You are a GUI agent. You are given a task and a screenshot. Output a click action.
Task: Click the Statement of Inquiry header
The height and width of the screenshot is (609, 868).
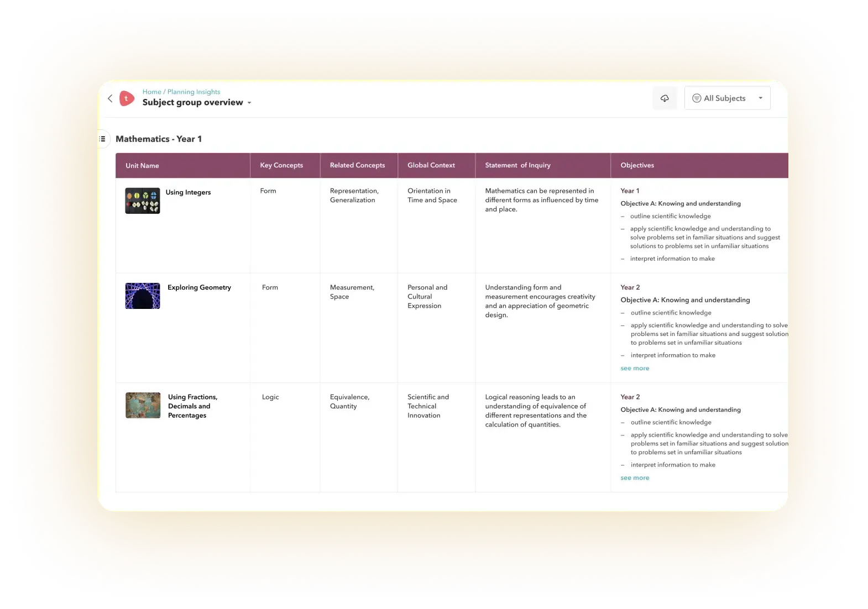pyautogui.click(x=517, y=165)
